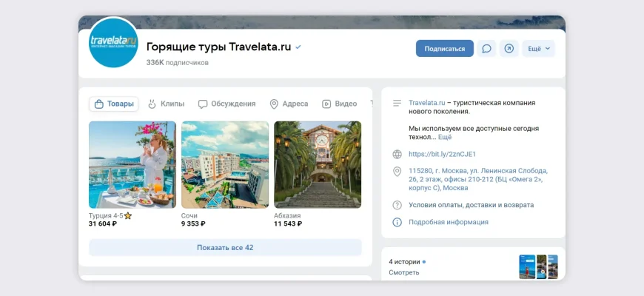
Task: Expand all products with Показать все 42
Action: 225,247
